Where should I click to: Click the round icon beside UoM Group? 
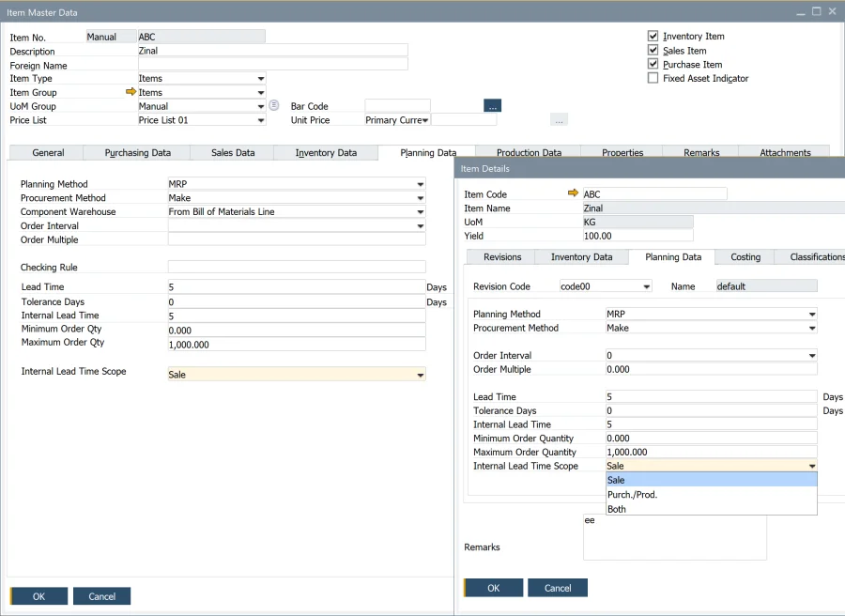(274, 105)
